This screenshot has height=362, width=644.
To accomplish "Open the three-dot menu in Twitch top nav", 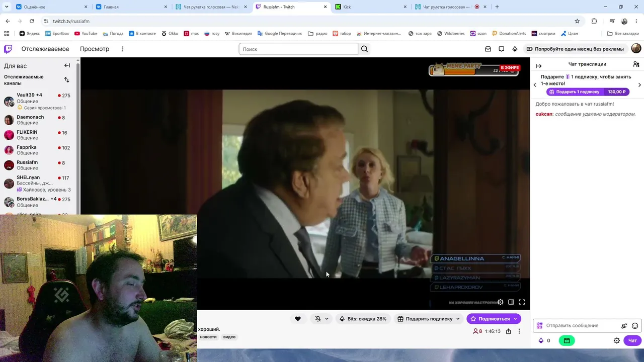I will [x=122, y=49].
